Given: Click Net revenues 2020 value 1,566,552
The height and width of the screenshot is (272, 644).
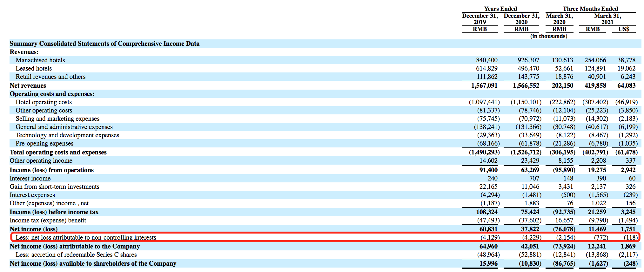Looking at the screenshot, I should pos(526,85).
